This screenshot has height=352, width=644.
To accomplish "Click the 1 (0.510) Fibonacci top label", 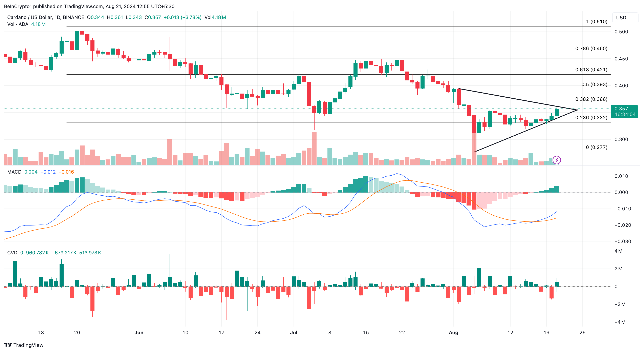I will 597,21.
